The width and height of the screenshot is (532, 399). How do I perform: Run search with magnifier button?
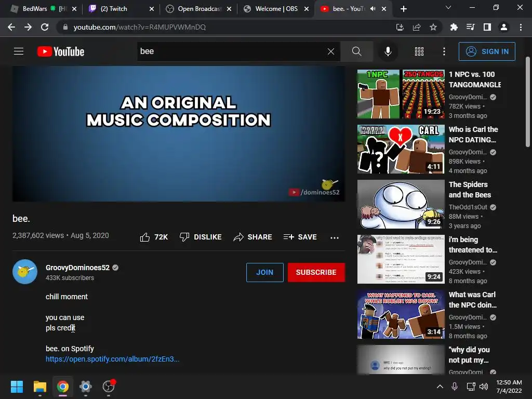(x=356, y=51)
